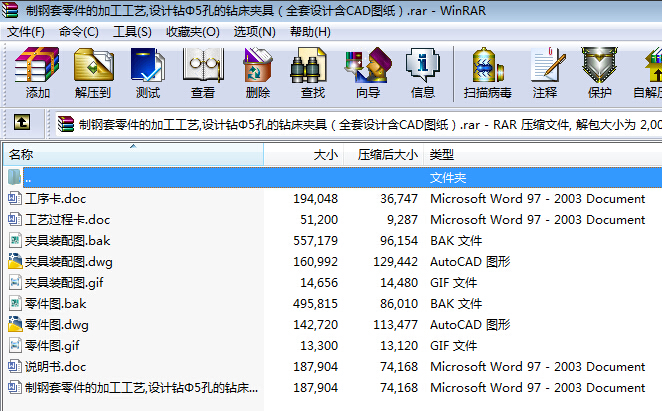Go up one level with the arrow button
Screen dimensions: 662x411
point(22,122)
